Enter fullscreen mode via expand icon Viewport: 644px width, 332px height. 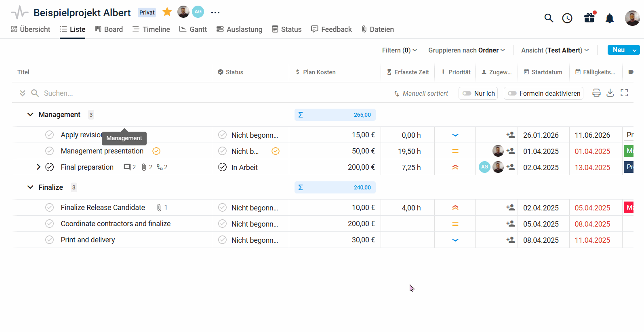tap(624, 93)
